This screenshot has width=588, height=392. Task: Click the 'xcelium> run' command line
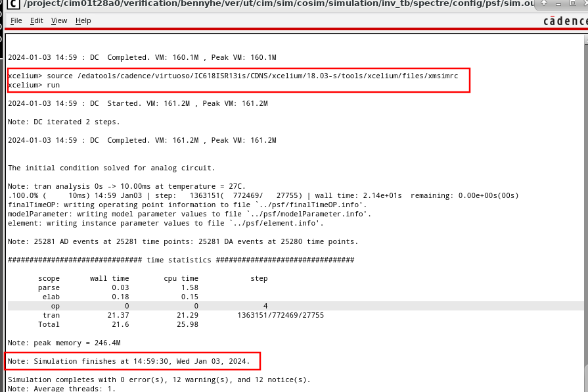pos(34,86)
